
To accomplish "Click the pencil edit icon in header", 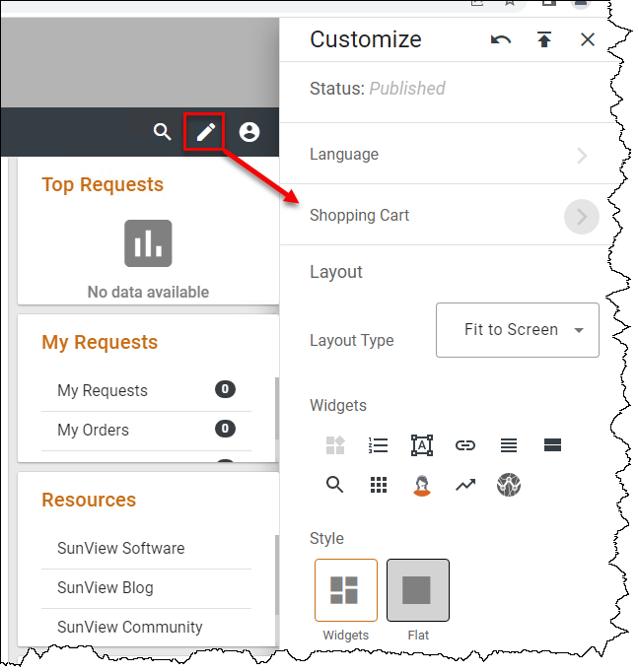I will tap(206, 132).
